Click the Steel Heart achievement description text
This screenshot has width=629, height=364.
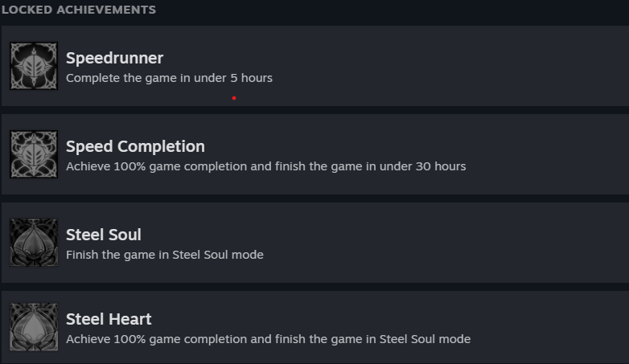click(268, 339)
